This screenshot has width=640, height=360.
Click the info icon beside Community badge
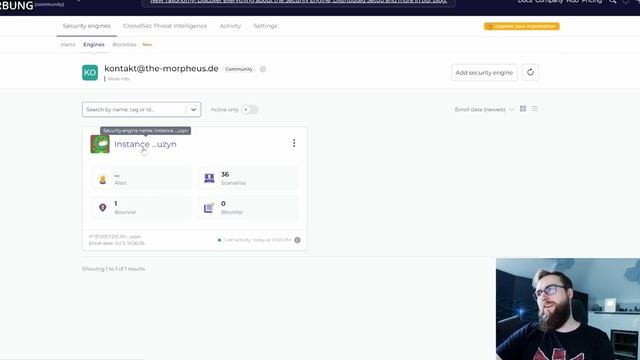[x=263, y=69]
